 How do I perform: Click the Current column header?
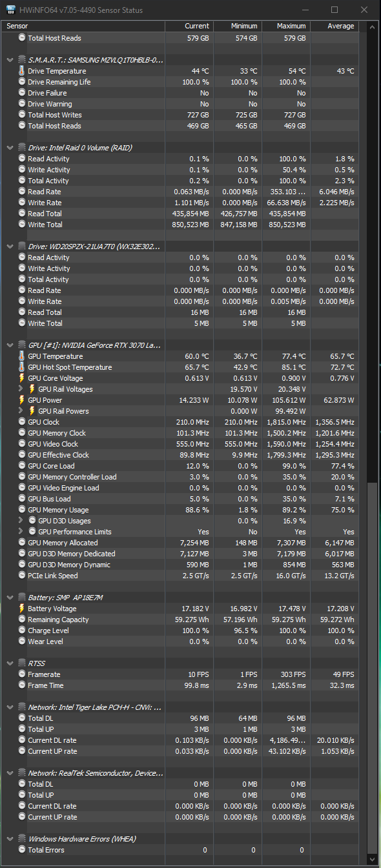[x=189, y=26]
